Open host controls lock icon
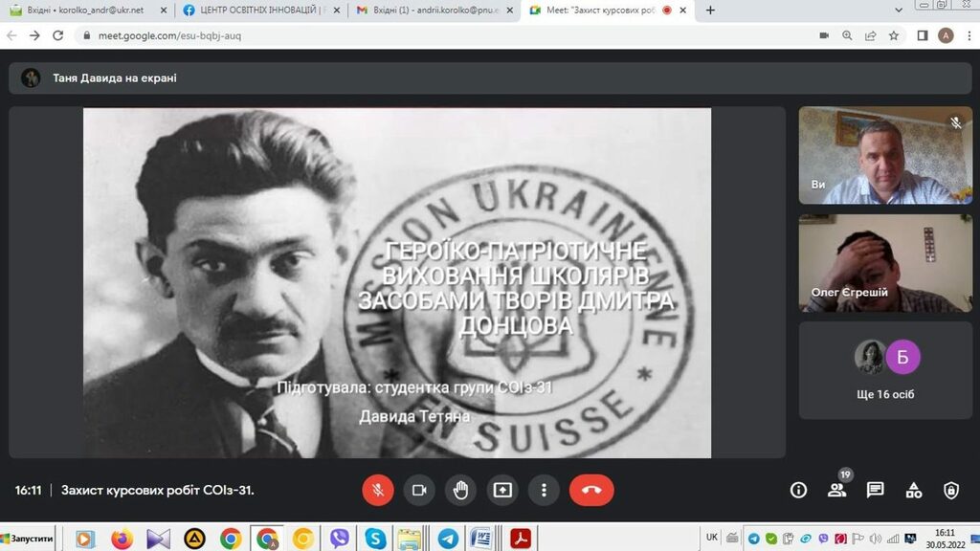 coord(950,490)
